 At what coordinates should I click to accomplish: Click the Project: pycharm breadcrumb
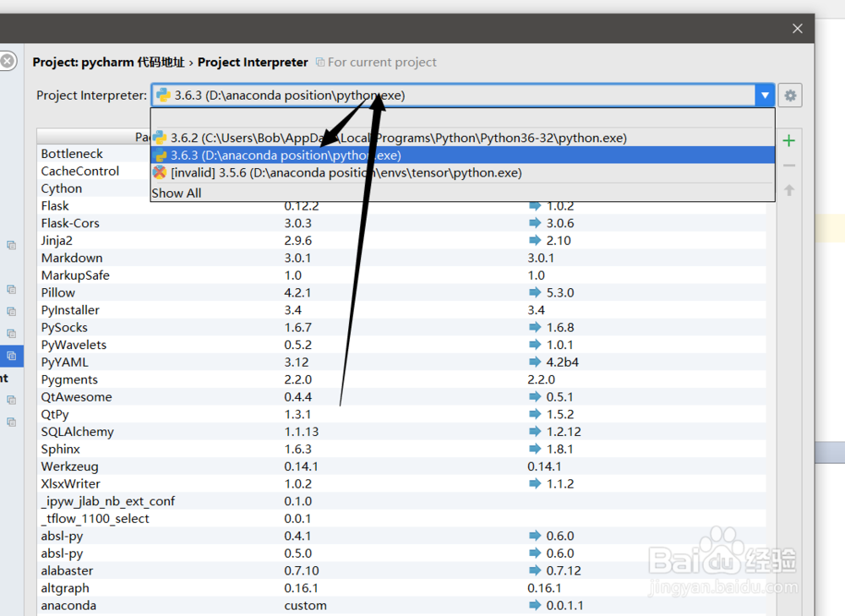point(108,62)
